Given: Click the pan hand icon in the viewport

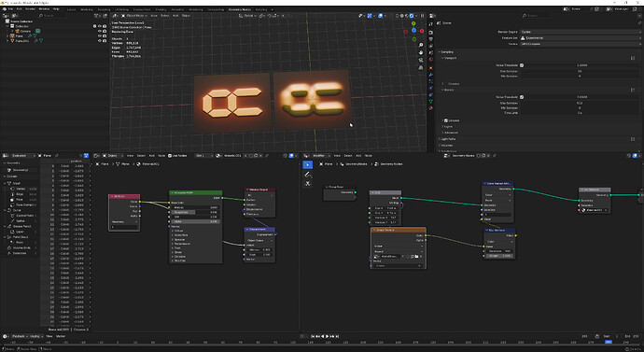Looking at the screenshot, I should [x=421, y=52].
